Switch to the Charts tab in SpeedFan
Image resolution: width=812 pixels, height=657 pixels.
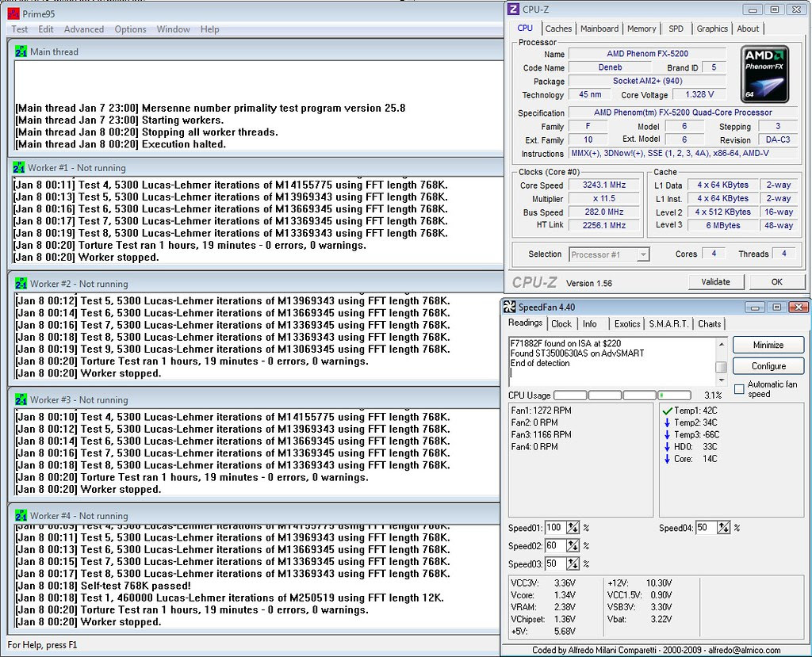[x=709, y=324]
